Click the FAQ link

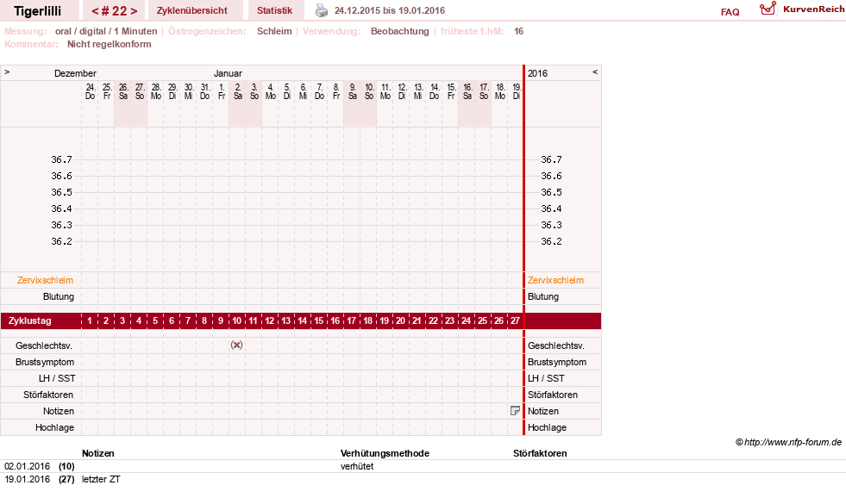click(x=730, y=12)
